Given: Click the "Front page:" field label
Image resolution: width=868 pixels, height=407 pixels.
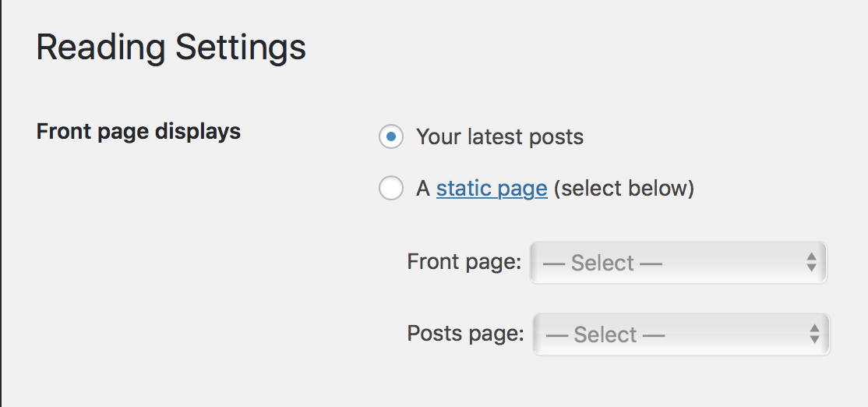Looking at the screenshot, I should [464, 262].
